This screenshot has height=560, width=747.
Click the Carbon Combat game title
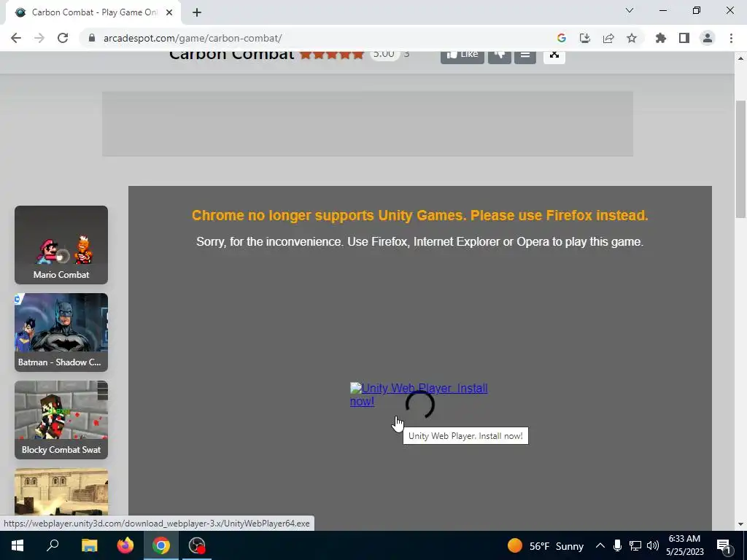click(x=232, y=55)
